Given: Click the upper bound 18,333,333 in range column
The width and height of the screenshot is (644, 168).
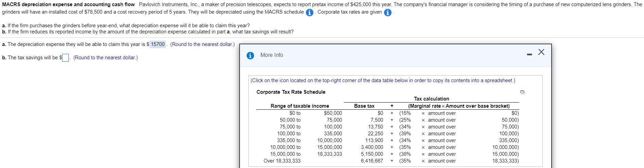Looking at the screenshot, I should tap(330, 154).
